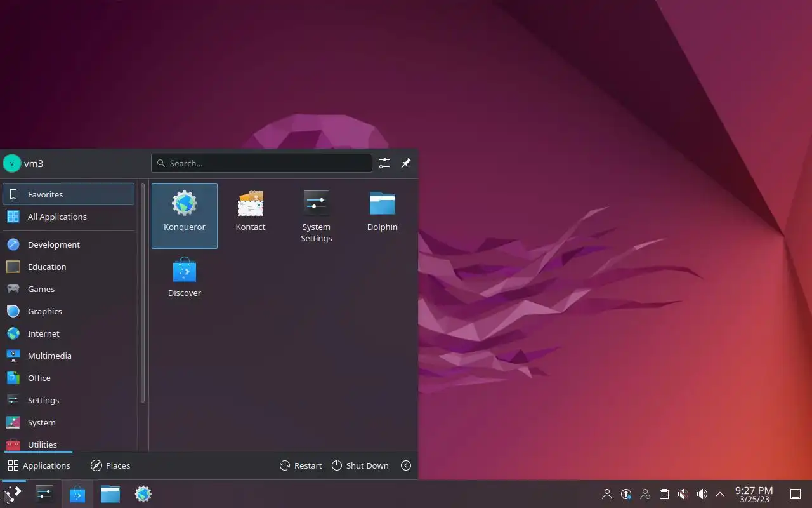Open the launcher configuration sliders icon
This screenshot has width=812, height=508.
pos(384,163)
